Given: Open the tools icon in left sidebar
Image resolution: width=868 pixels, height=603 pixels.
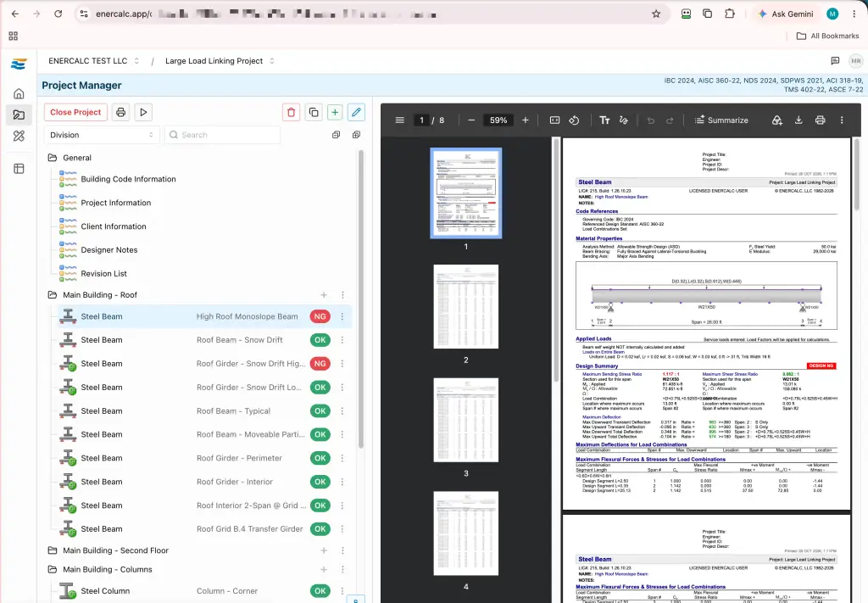Looking at the screenshot, I should tap(19, 136).
